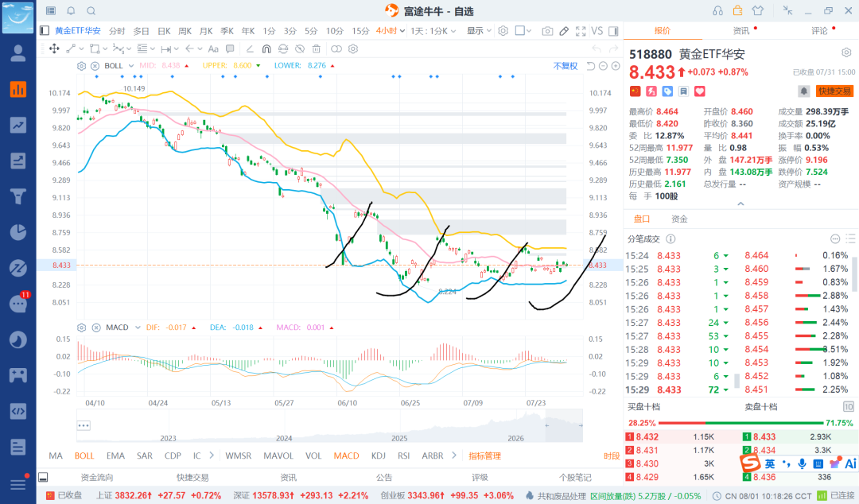
Task: Open the orange wallet icon
Action: [737, 10]
